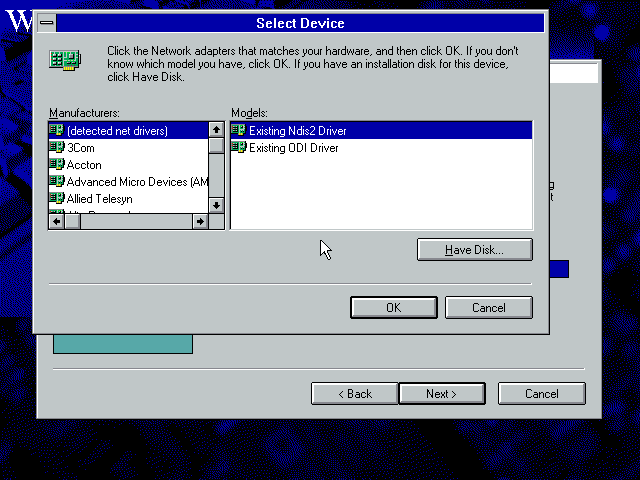Select Allied Telesyn manufacturer
Screen dimensions: 640x480
point(128,199)
